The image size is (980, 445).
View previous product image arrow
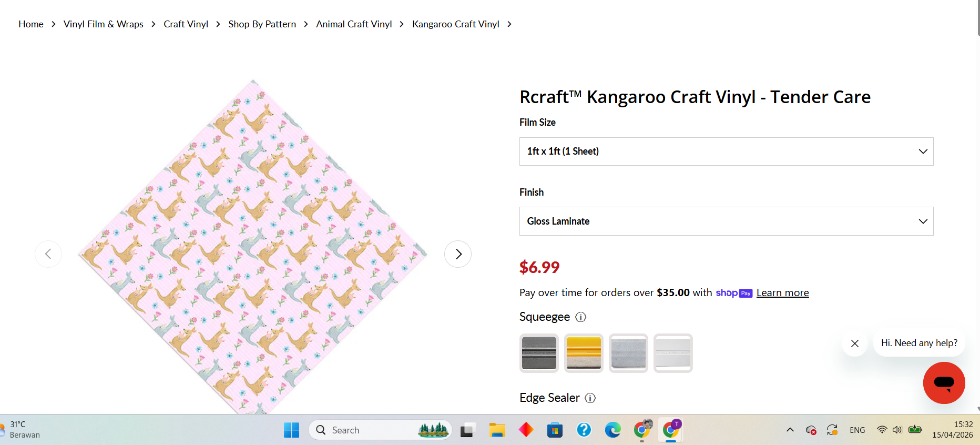pyautogui.click(x=48, y=254)
